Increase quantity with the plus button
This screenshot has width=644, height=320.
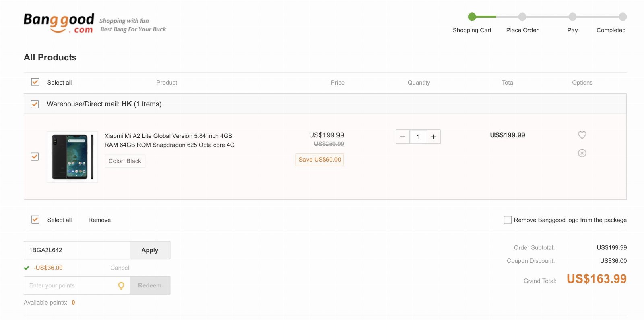point(434,137)
